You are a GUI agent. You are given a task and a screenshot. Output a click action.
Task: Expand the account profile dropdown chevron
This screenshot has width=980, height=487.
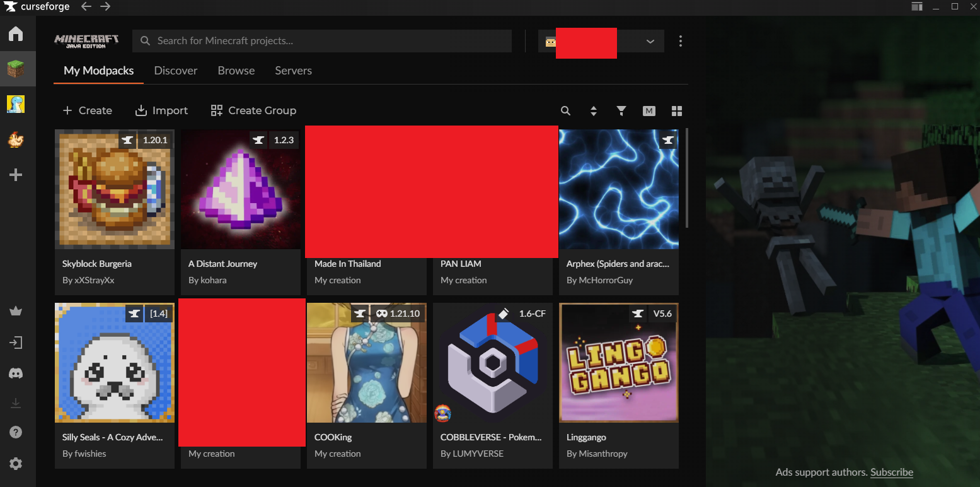tap(650, 41)
